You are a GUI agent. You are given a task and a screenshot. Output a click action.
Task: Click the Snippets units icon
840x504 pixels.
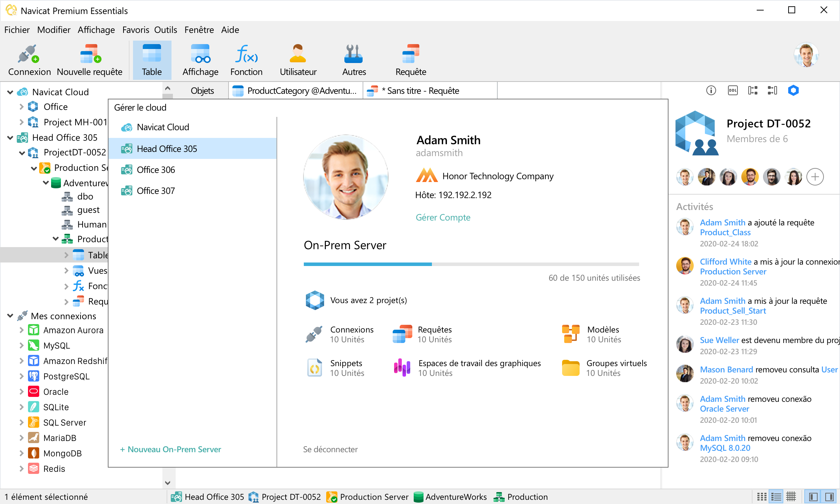click(x=314, y=368)
